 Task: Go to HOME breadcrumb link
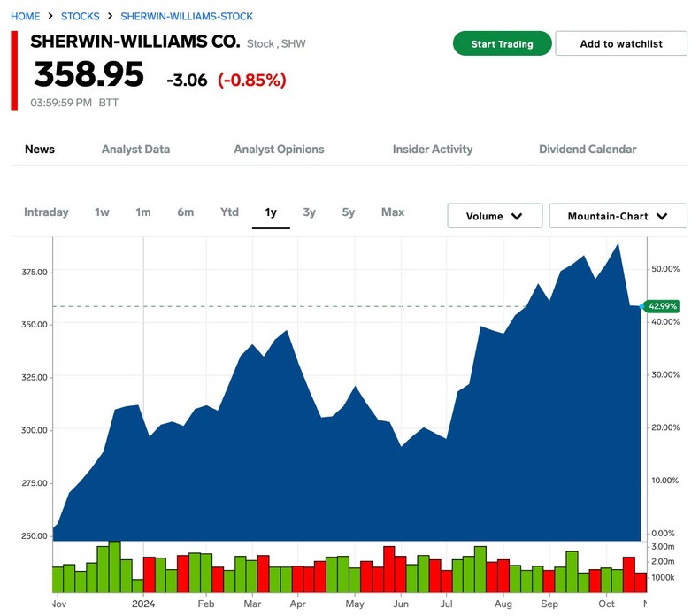(x=26, y=17)
